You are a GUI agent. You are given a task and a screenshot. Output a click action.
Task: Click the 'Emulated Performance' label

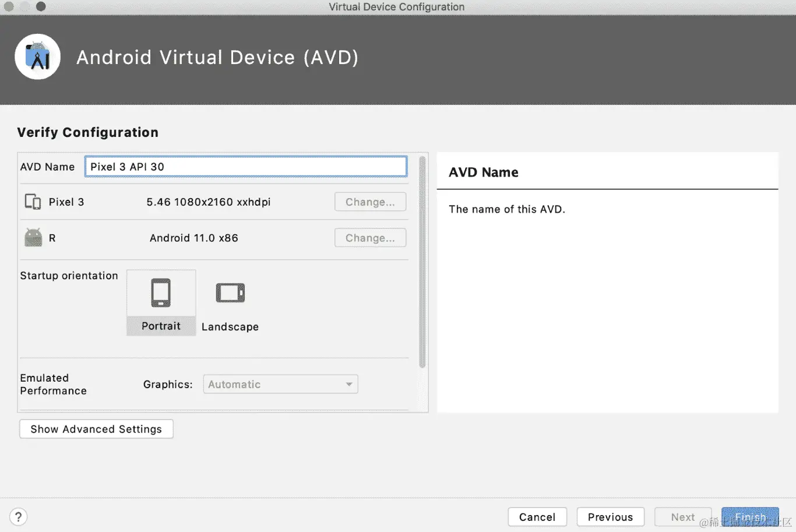click(x=54, y=384)
